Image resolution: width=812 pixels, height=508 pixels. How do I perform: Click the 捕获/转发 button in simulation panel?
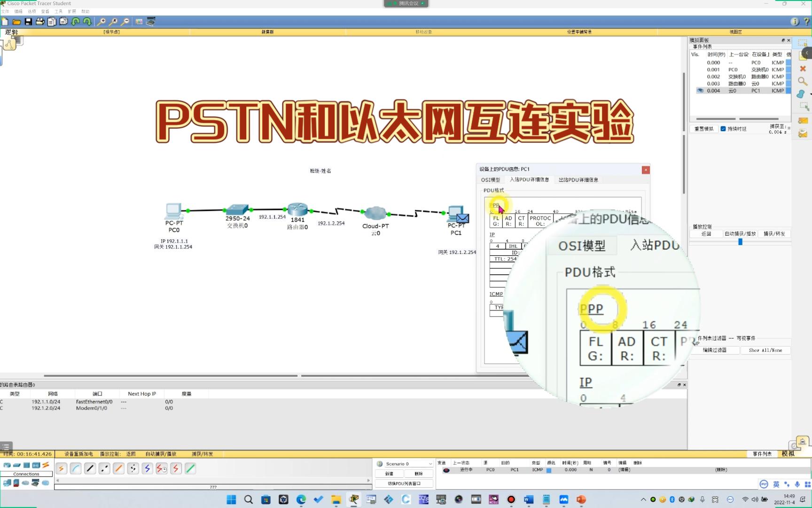tap(774, 234)
